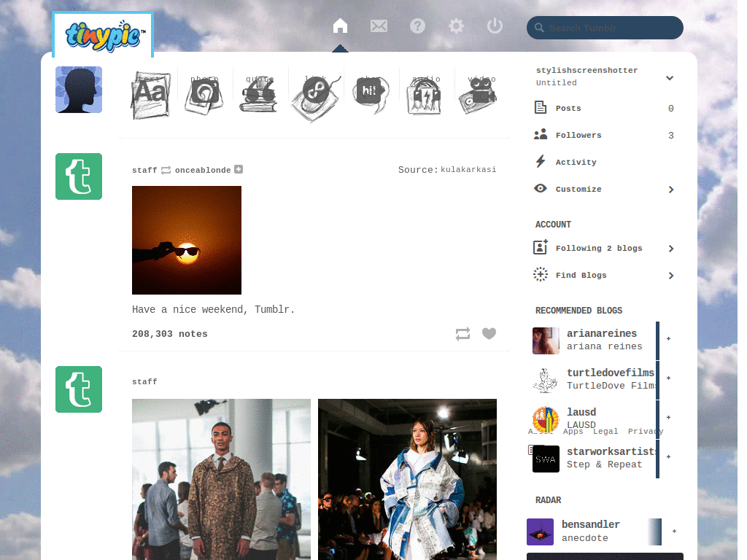
Task: Reblog the Have a nice weekend post
Action: 462,334
